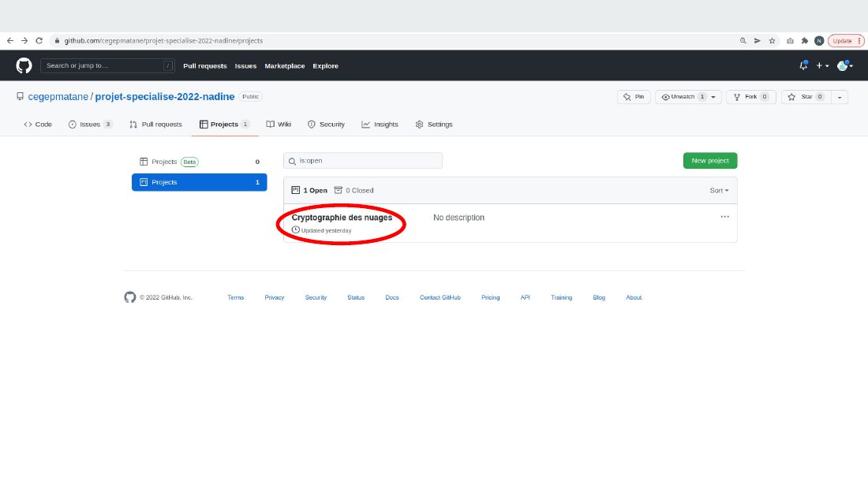The width and height of the screenshot is (868, 488).
Task: Expand the Unwatch dropdown
Action: point(713,97)
